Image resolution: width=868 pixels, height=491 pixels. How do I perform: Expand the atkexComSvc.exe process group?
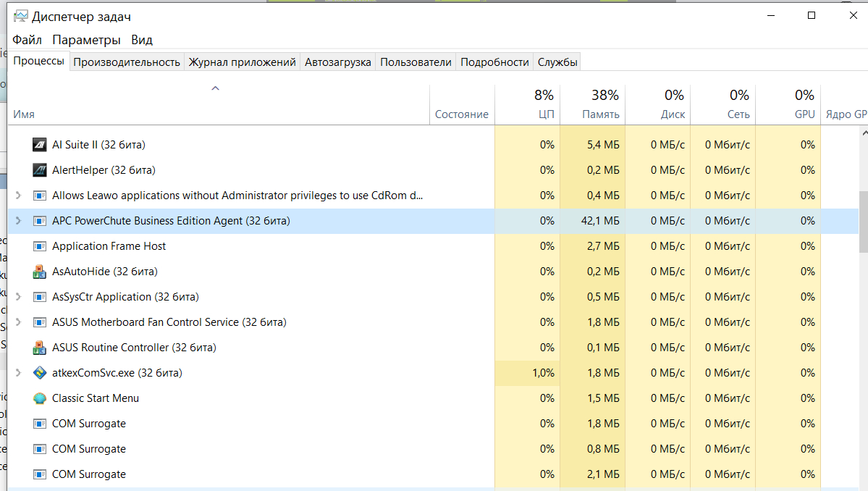pyautogui.click(x=18, y=373)
